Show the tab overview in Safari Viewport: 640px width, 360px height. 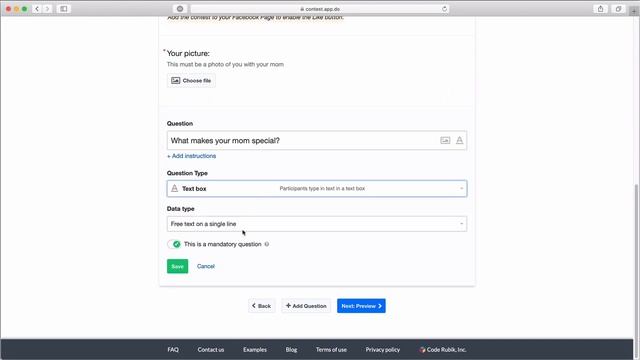click(x=618, y=9)
